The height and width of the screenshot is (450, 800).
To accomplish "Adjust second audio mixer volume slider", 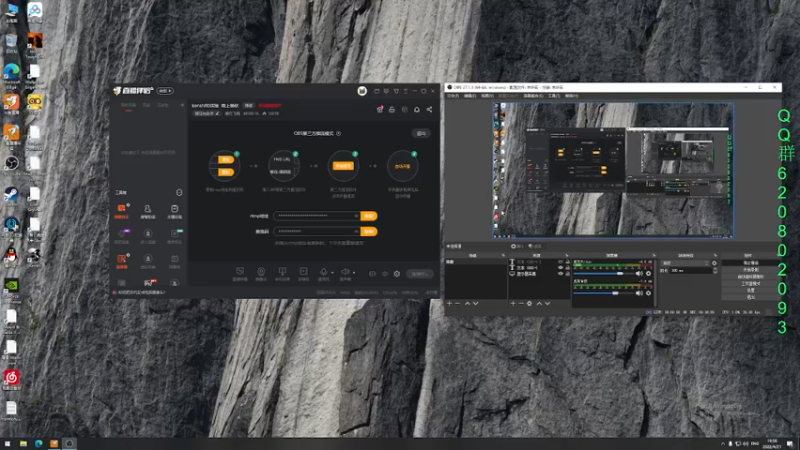I will [x=605, y=293].
